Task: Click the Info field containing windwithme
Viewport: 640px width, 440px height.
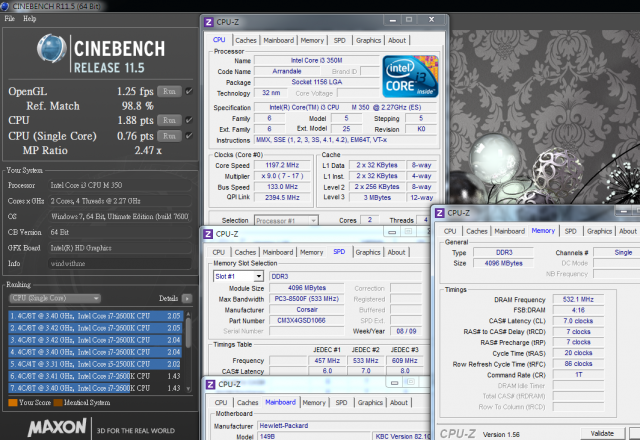Action: tap(120, 264)
